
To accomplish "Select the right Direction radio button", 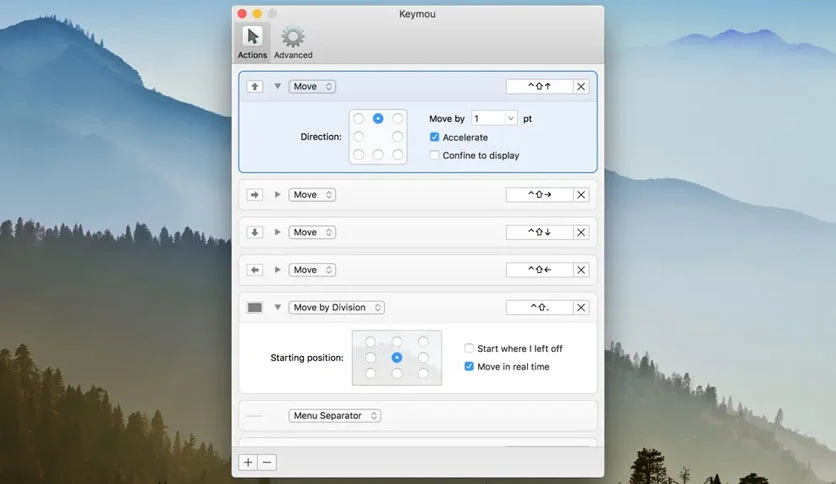I will (397, 137).
